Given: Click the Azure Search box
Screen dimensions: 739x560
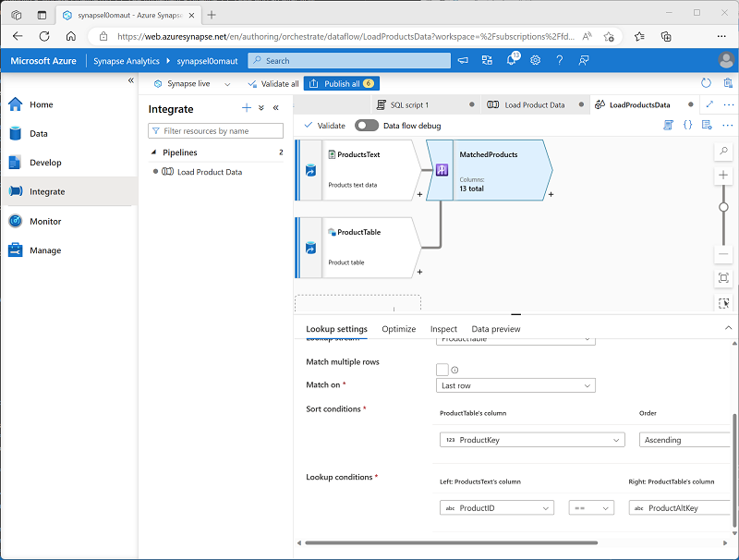Looking at the screenshot, I should (x=349, y=61).
